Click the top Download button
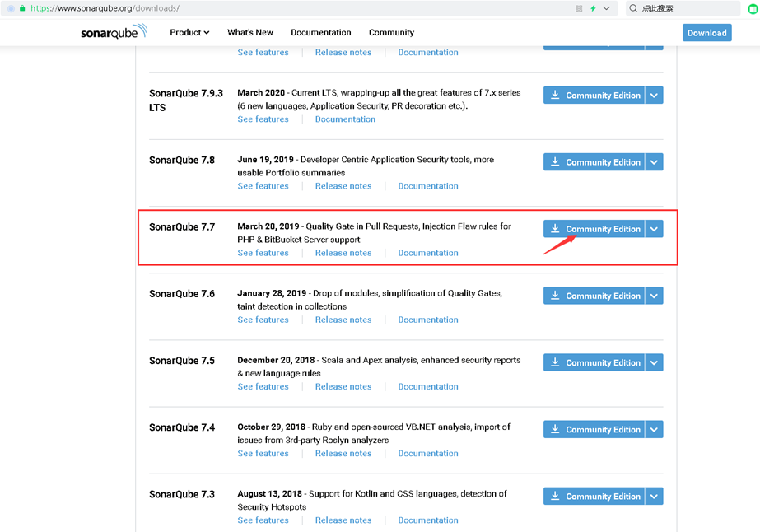Screen dimensions: 760x532 coord(706,33)
